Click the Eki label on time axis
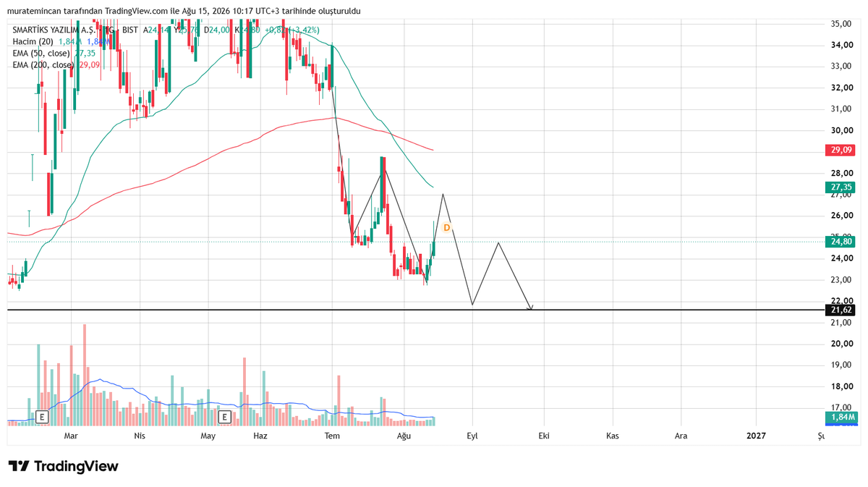 click(543, 436)
